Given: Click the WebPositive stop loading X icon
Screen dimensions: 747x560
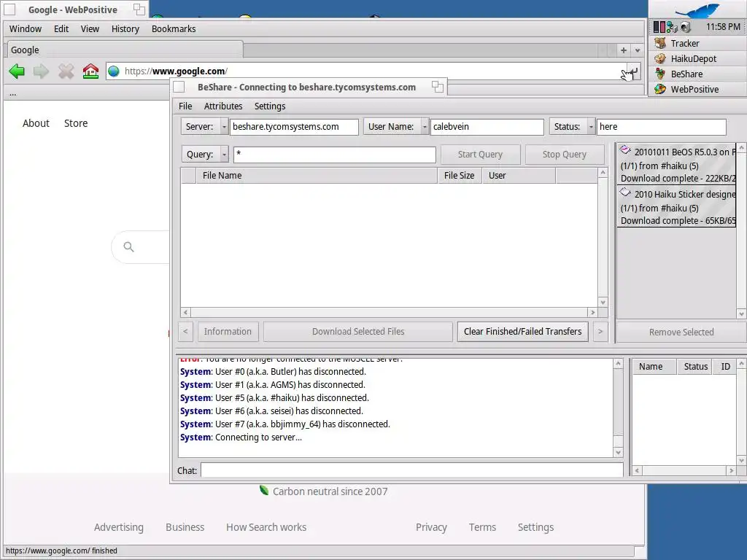Looking at the screenshot, I should [66, 71].
